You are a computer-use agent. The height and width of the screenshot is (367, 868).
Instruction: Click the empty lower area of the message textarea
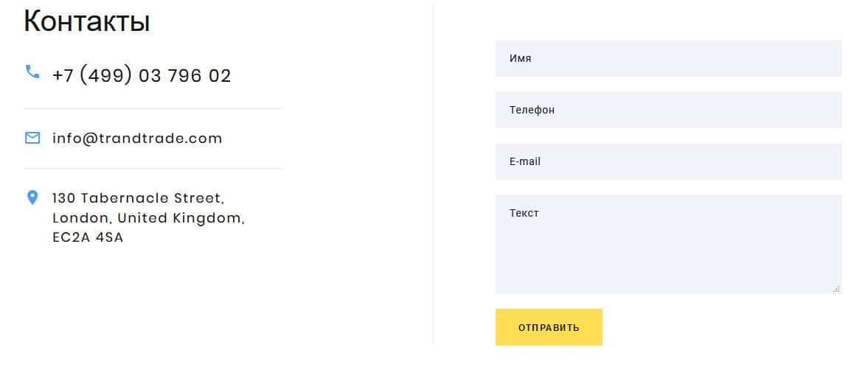pyautogui.click(x=667, y=265)
